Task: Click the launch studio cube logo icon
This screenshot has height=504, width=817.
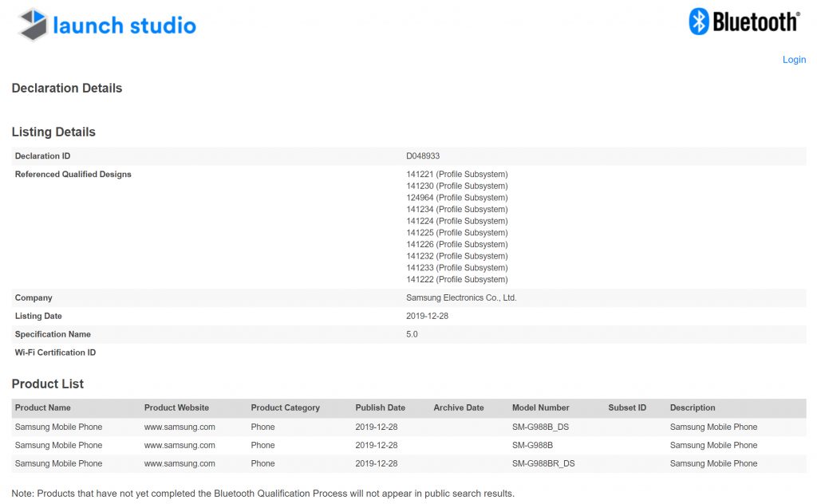Action: pyautogui.click(x=33, y=25)
